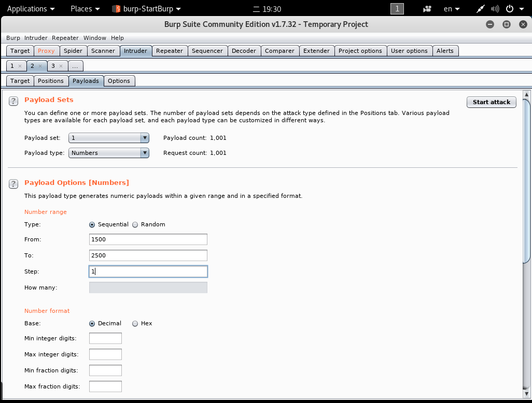Open Payload Sets help question icon
Screen dimensions: 532x403
[13, 101]
